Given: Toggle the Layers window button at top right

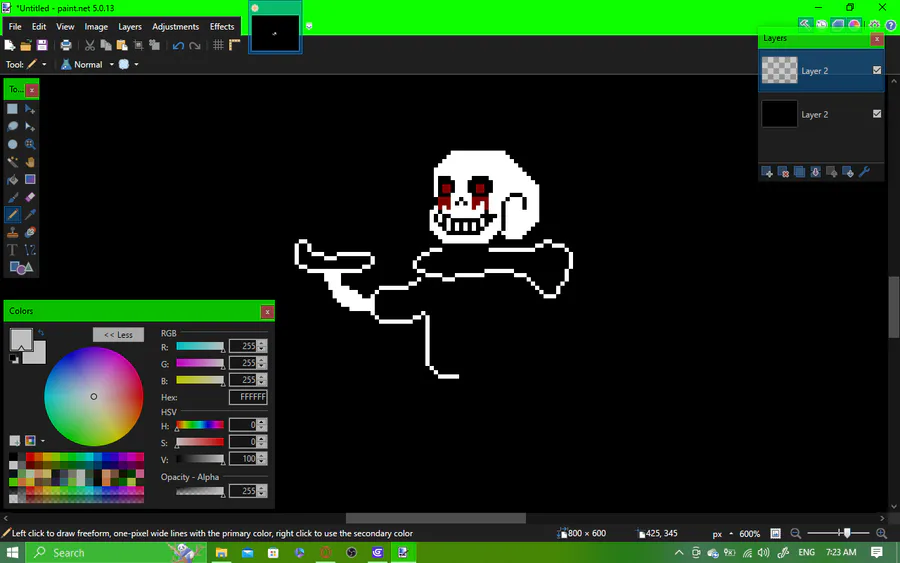Looking at the screenshot, I should click(838, 25).
